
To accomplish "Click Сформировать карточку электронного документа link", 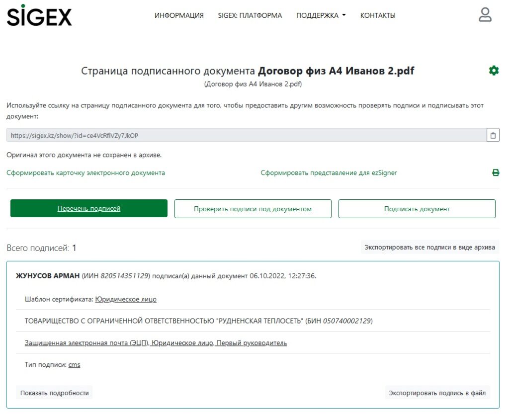I will (x=85, y=172).
